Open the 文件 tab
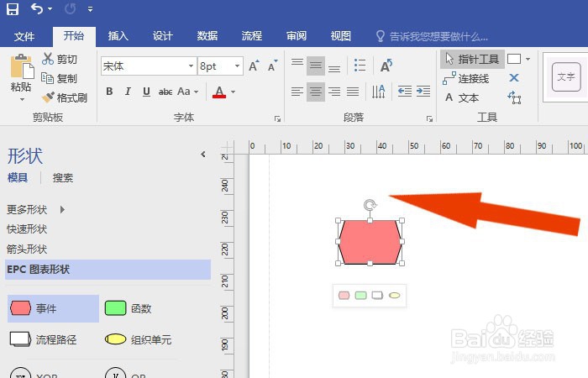The image size is (588, 378). point(24,36)
